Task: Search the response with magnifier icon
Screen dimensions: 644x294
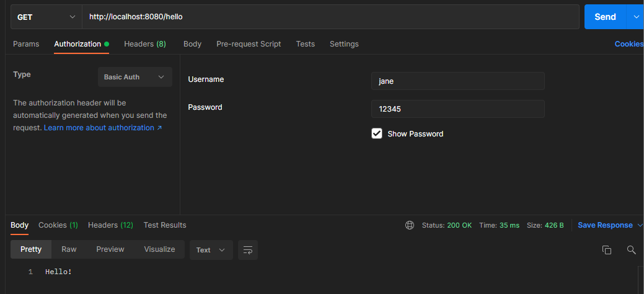Action: click(x=631, y=249)
